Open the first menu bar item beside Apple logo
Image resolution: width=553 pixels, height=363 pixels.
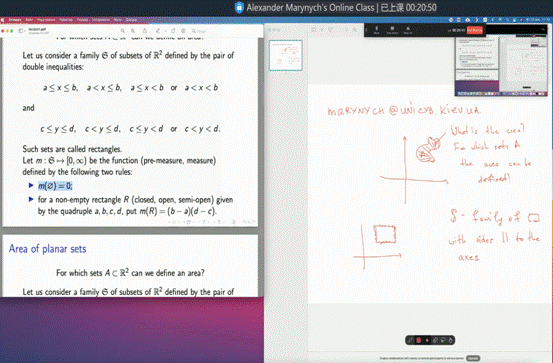point(15,20)
